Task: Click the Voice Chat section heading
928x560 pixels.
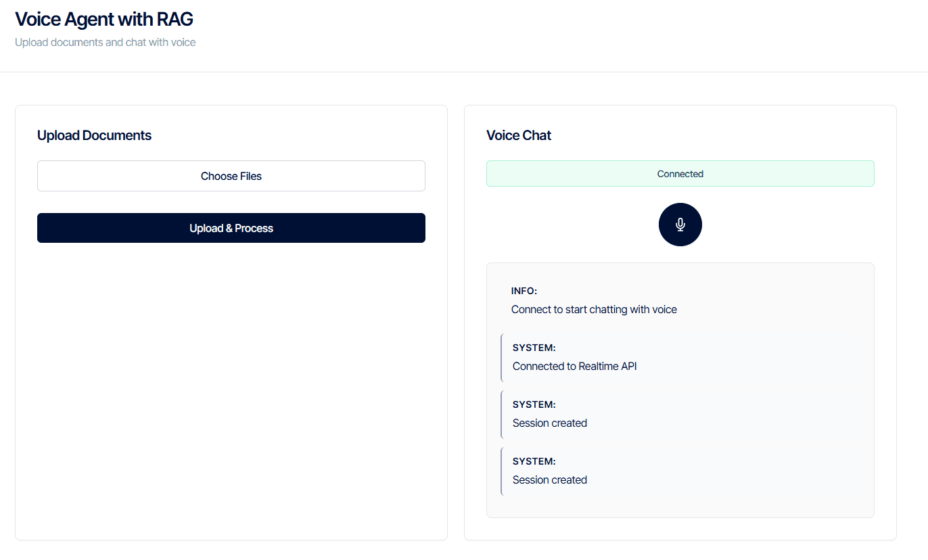Action: point(519,135)
